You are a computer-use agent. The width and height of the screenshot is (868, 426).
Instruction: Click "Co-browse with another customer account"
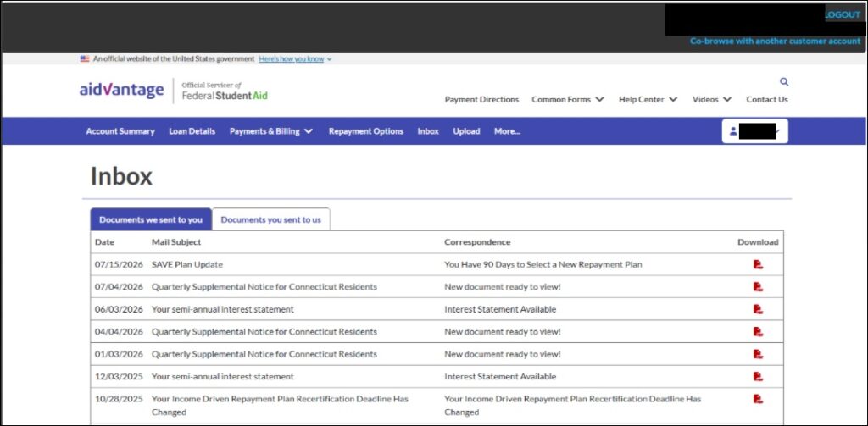(775, 41)
